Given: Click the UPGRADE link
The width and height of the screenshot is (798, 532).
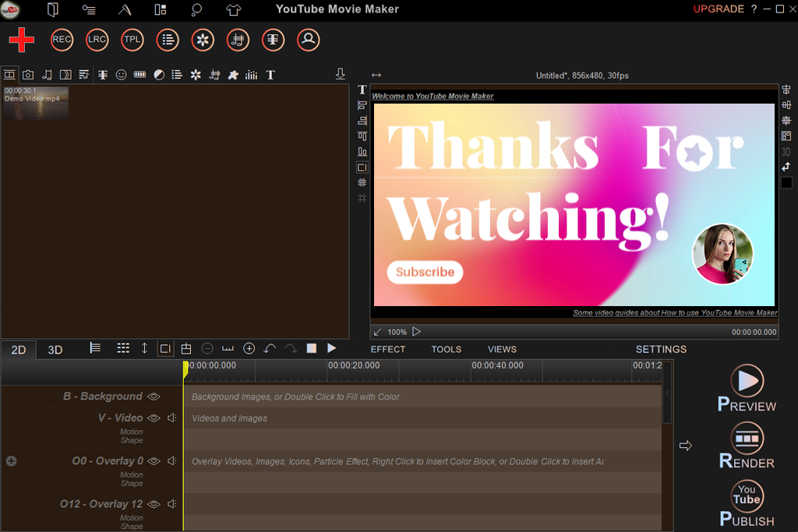Looking at the screenshot, I should [x=718, y=9].
